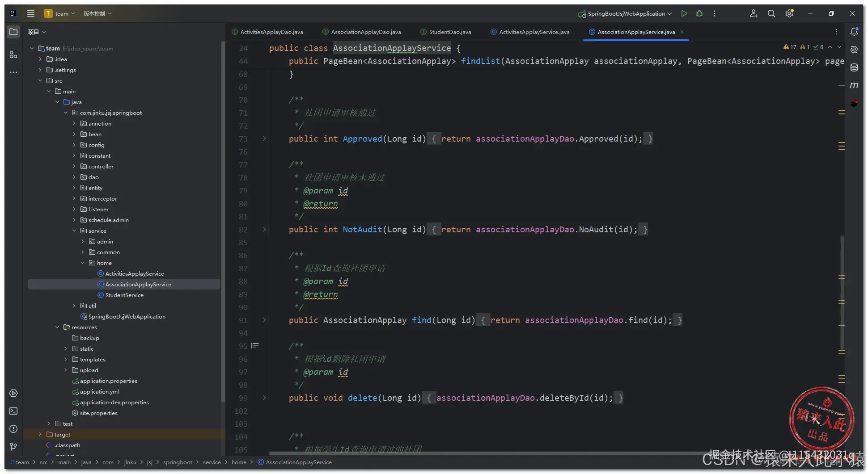Select application.yml file
This screenshot has height=474, width=868.
click(99, 391)
